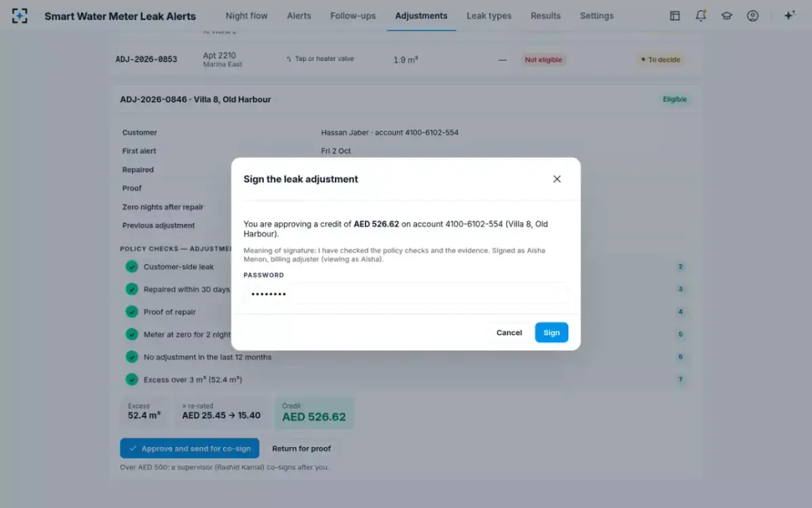Screen dimensions: 812x508
Task: Click the app logo icon
Action: click(20, 16)
